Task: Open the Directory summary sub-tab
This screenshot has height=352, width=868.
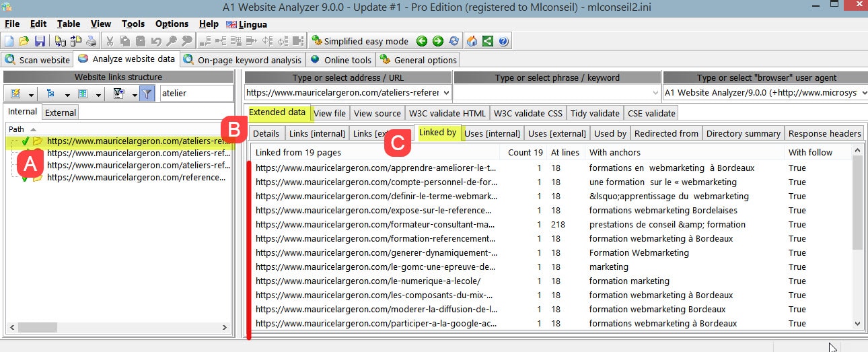Action: 744,133
